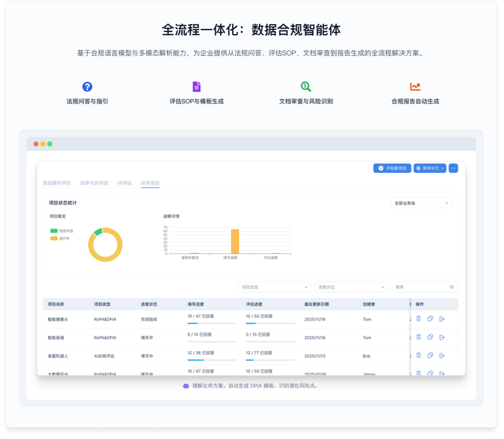Click the 创建者 column header
Screen dimensions: 504x439
coord(369,304)
